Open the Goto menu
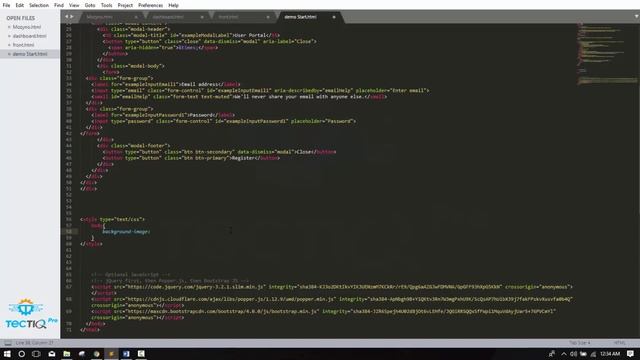This screenshot has width=640, height=360. coord(90,5)
